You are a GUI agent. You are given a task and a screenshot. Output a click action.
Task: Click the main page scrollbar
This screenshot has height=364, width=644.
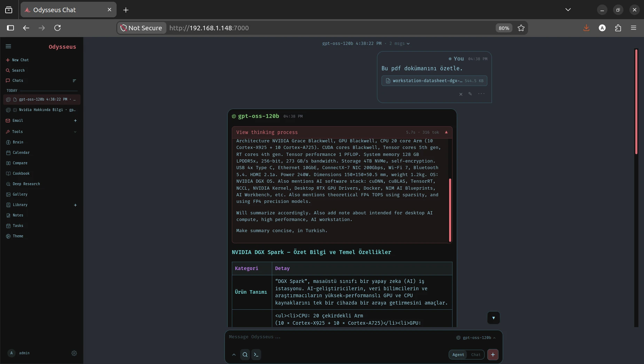(636, 102)
